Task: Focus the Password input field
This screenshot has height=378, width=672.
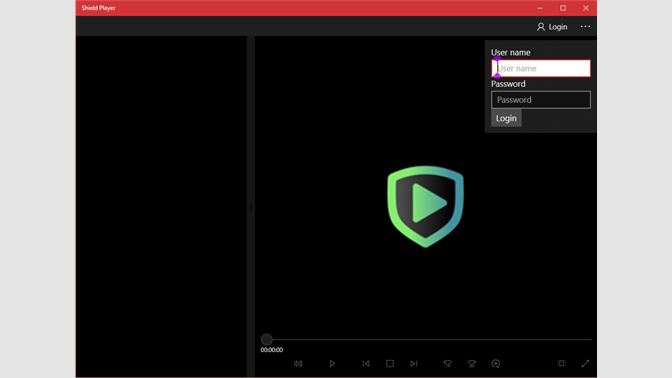Action: coord(541,100)
